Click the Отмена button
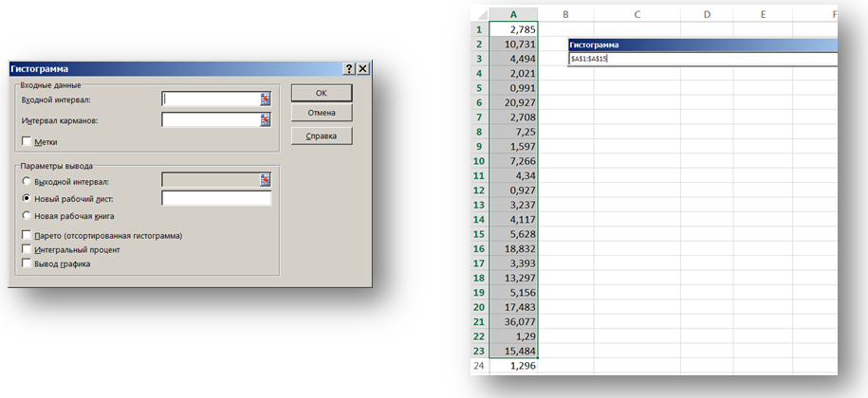868x398 pixels. [322, 114]
